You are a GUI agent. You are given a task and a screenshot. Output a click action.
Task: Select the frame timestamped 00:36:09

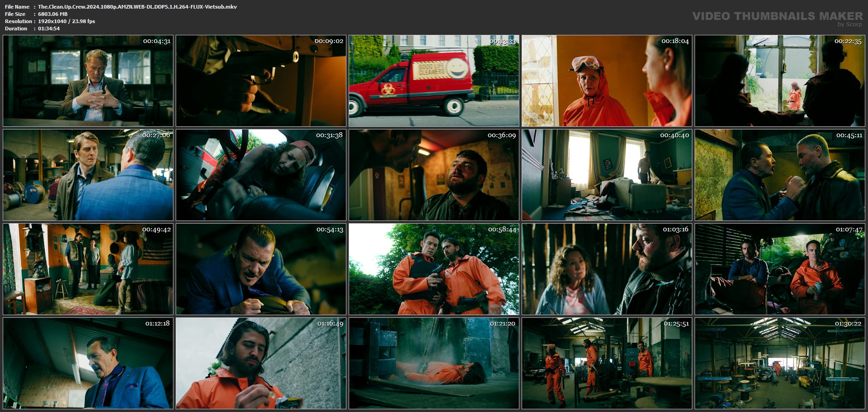coord(434,175)
